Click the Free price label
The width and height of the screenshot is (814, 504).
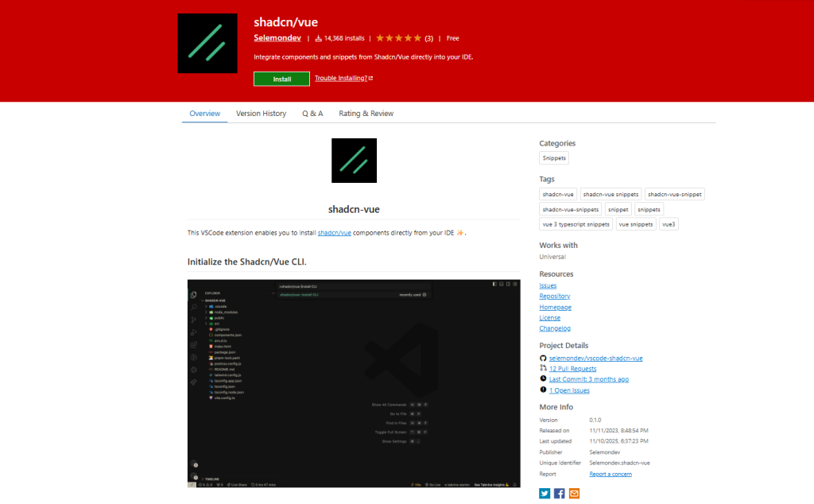coord(452,38)
